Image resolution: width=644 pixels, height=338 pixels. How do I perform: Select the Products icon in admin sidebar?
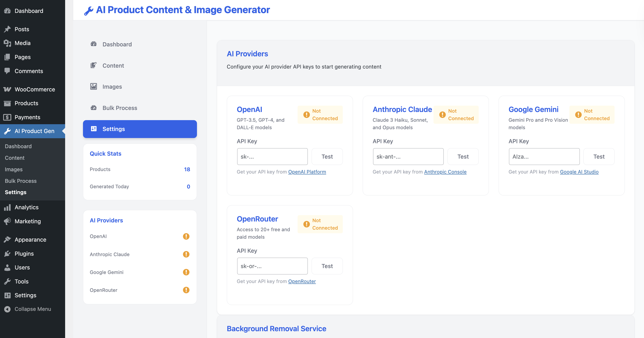pos(7,103)
